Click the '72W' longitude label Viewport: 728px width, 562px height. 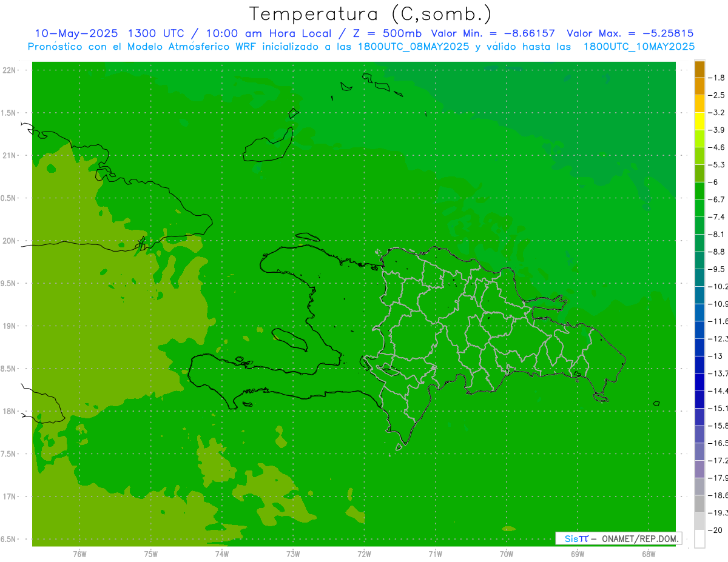[364, 554]
